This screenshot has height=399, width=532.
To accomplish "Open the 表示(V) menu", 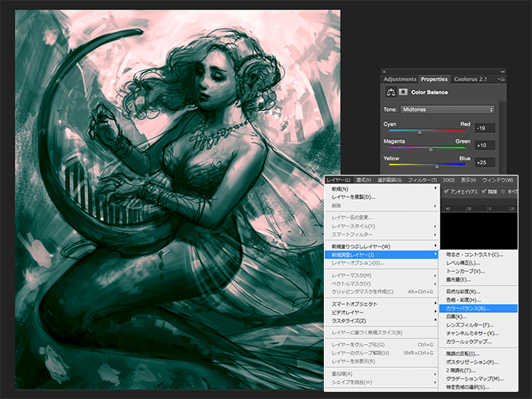I will [468, 180].
